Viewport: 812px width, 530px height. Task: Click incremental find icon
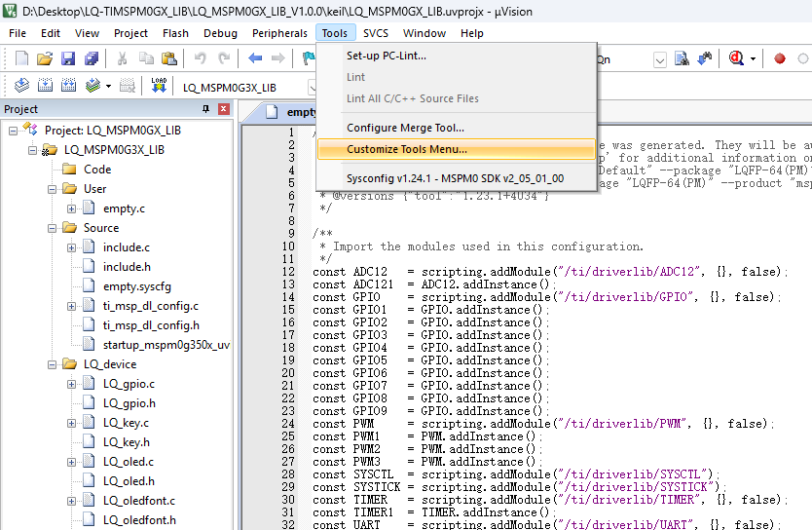click(705, 58)
